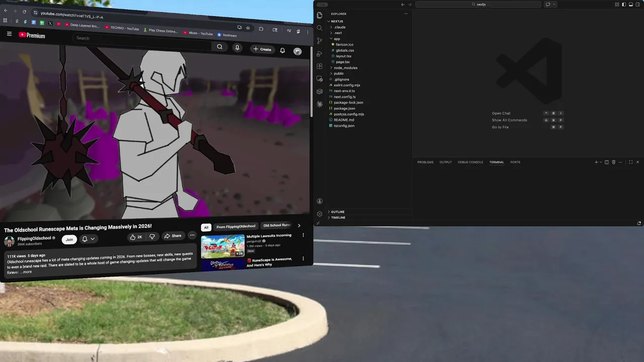Switch to the DEBUG CONSOLE tab
Viewport: 644px width, 362px height.
coord(470,162)
